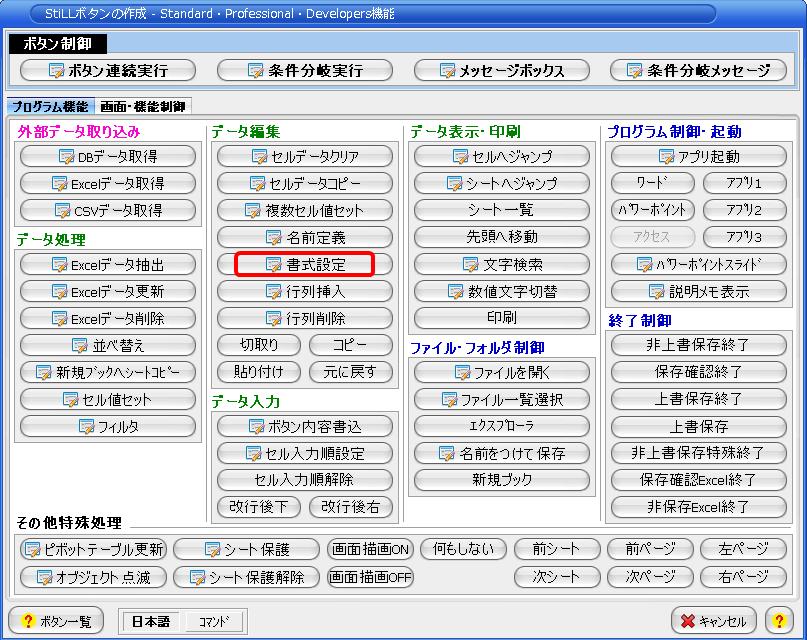
Task: Click the 新規ブック button
Action: (x=502, y=480)
